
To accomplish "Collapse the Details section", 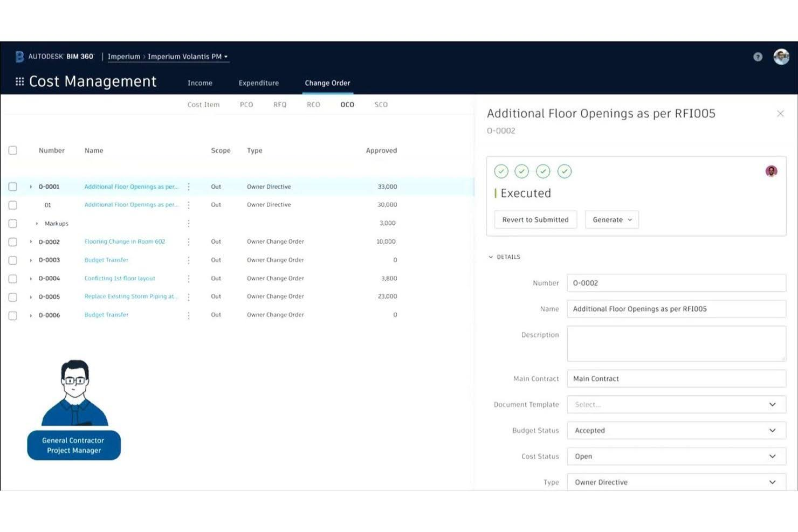I will point(490,257).
